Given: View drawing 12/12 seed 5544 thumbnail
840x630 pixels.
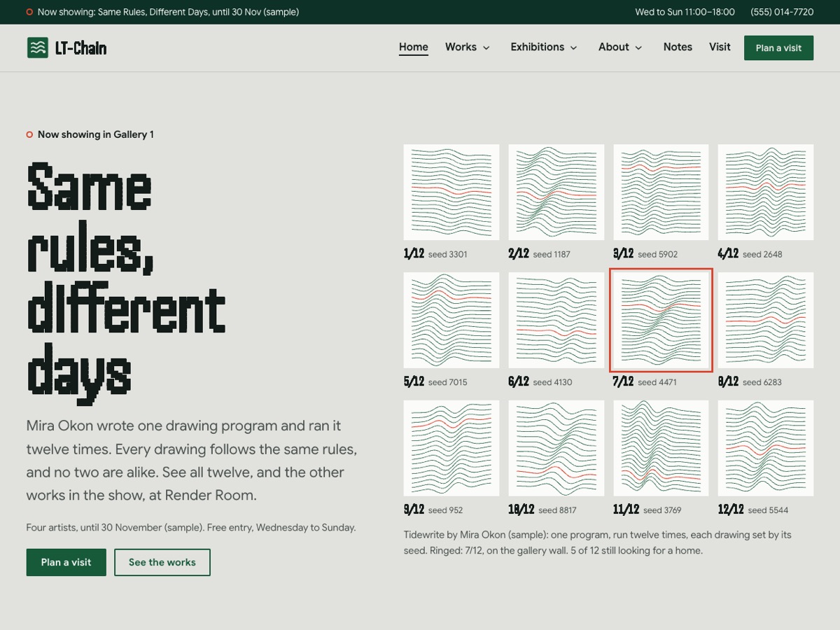Looking at the screenshot, I should (766, 448).
